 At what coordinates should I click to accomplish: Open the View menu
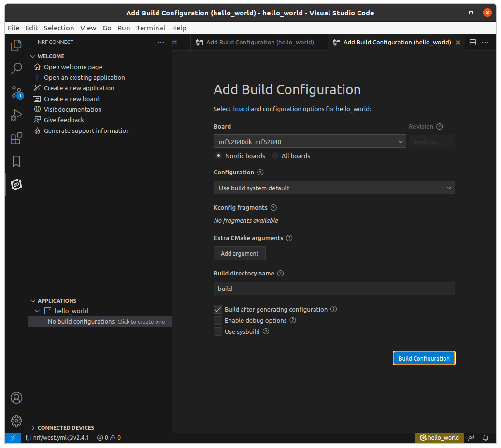coord(88,28)
